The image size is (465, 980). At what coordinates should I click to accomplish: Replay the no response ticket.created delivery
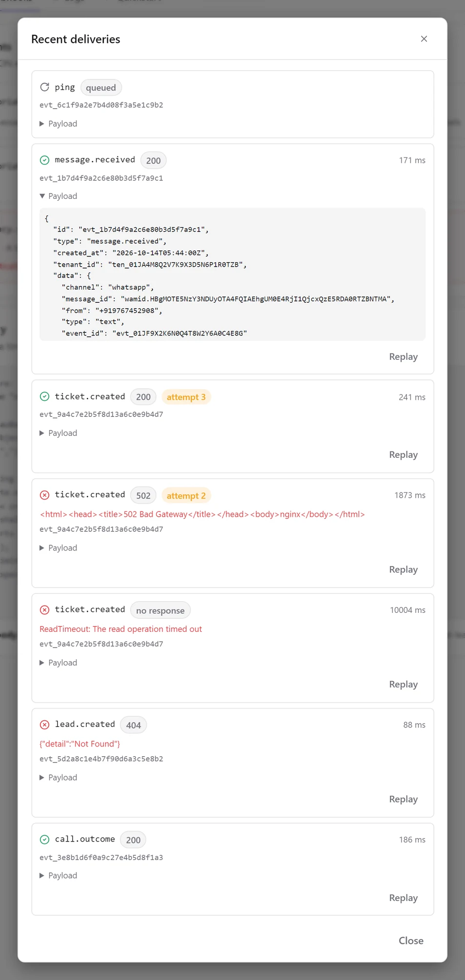point(403,685)
